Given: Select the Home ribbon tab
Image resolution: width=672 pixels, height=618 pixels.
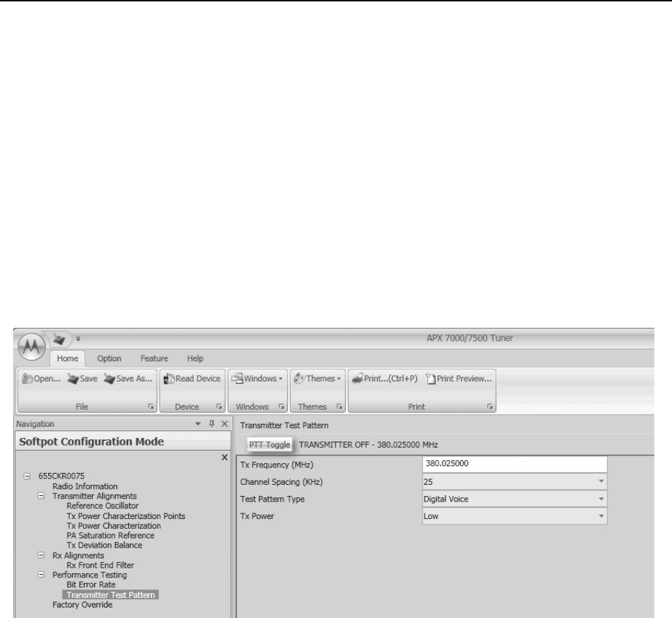Looking at the screenshot, I should pos(68,359).
